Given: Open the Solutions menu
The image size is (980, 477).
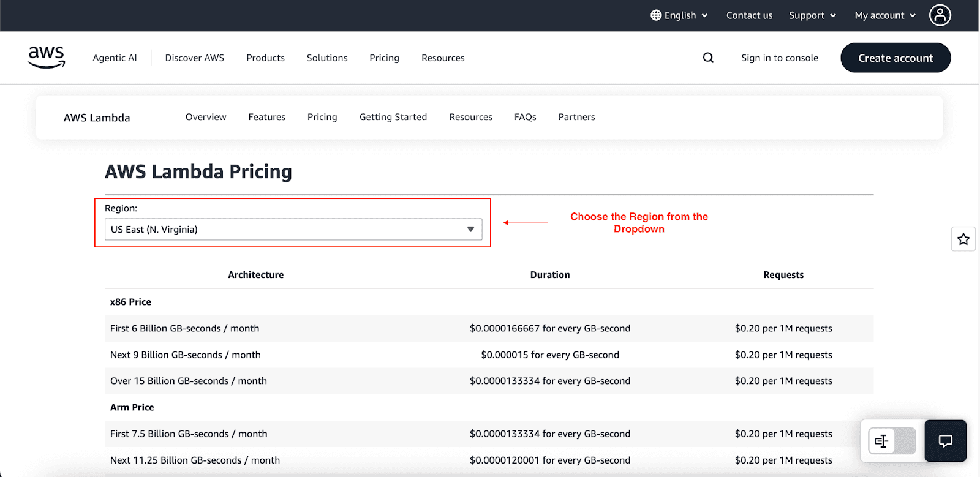Looking at the screenshot, I should (x=327, y=58).
